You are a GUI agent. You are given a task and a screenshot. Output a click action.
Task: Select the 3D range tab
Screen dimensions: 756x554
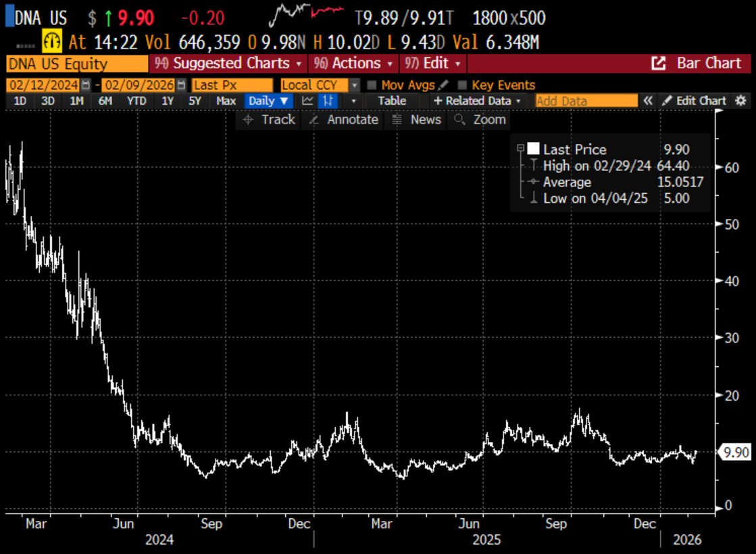click(x=48, y=101)
